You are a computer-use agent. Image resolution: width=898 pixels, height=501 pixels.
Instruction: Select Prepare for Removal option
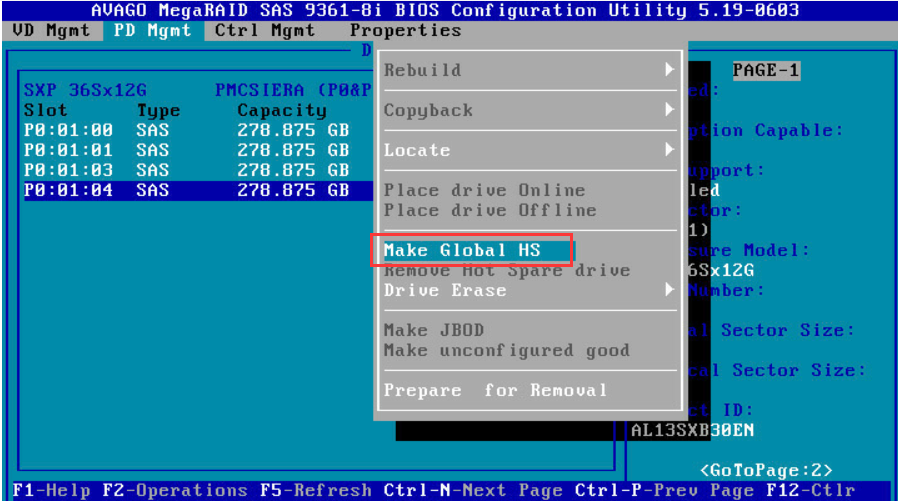pos(495,390)
